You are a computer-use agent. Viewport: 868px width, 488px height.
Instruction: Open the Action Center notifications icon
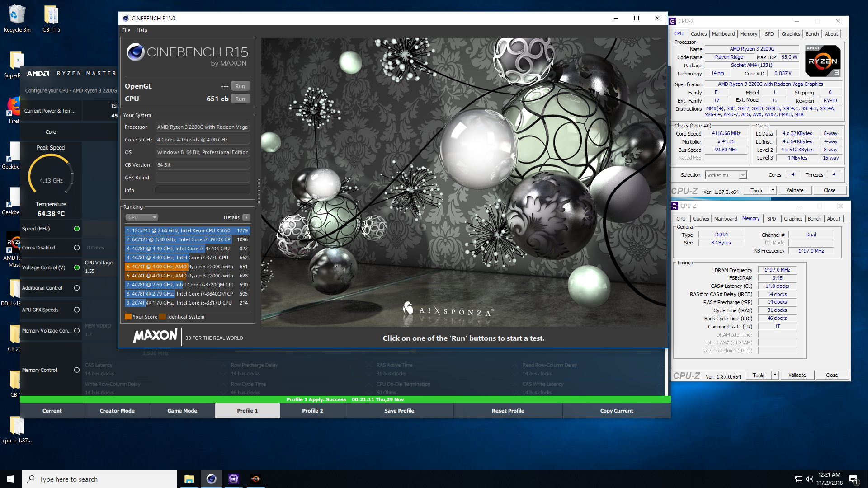click(x=854, y=479)
